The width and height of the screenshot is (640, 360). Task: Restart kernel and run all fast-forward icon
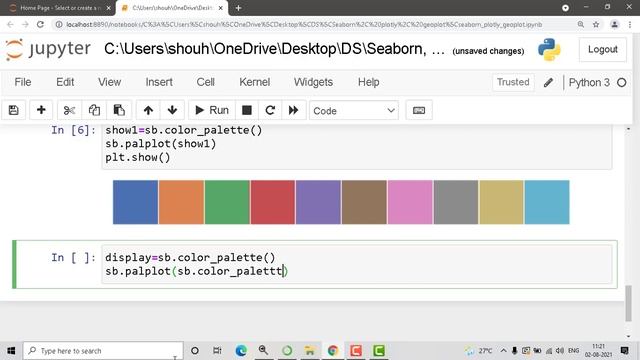click(293, 110)
